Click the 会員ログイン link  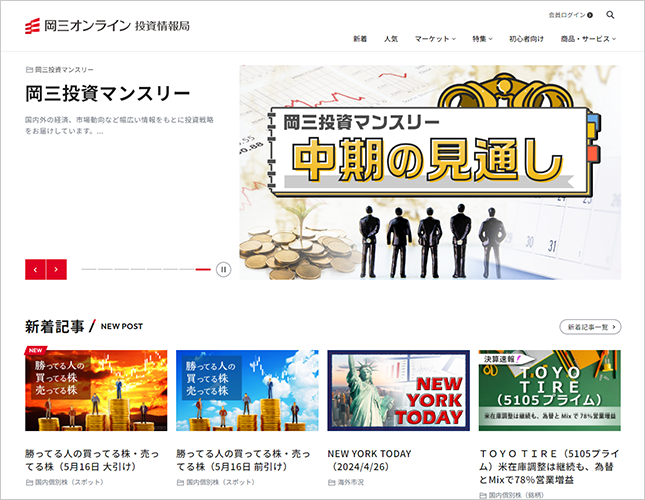(570, 15)
